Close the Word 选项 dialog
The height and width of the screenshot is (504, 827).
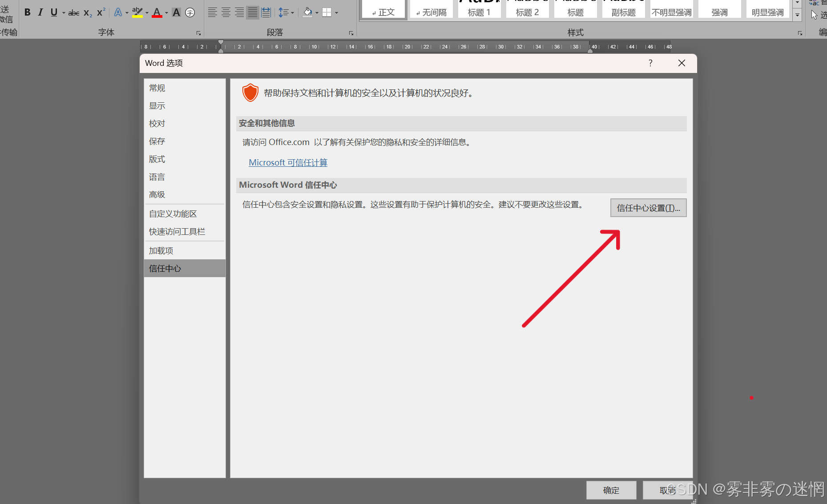click(682, 63)
